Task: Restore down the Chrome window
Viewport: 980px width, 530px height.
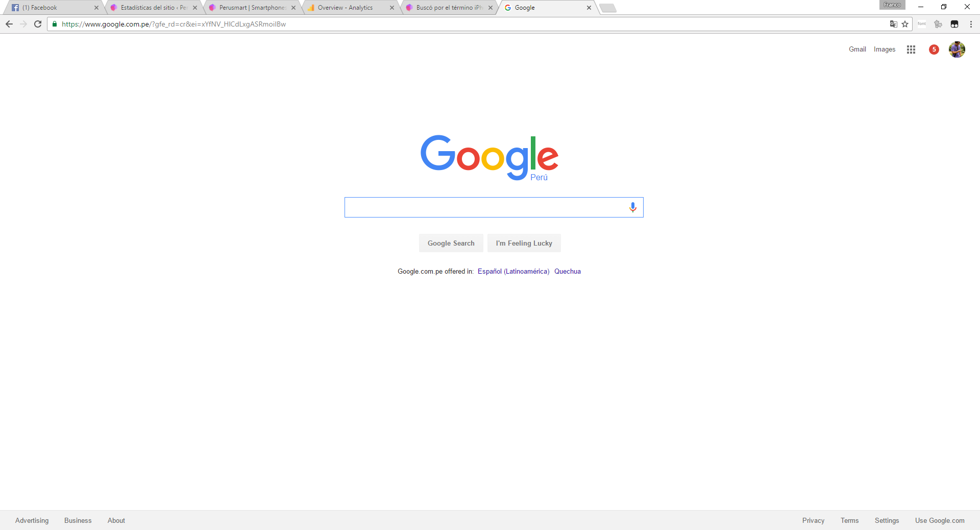Action: click(944, 7)
